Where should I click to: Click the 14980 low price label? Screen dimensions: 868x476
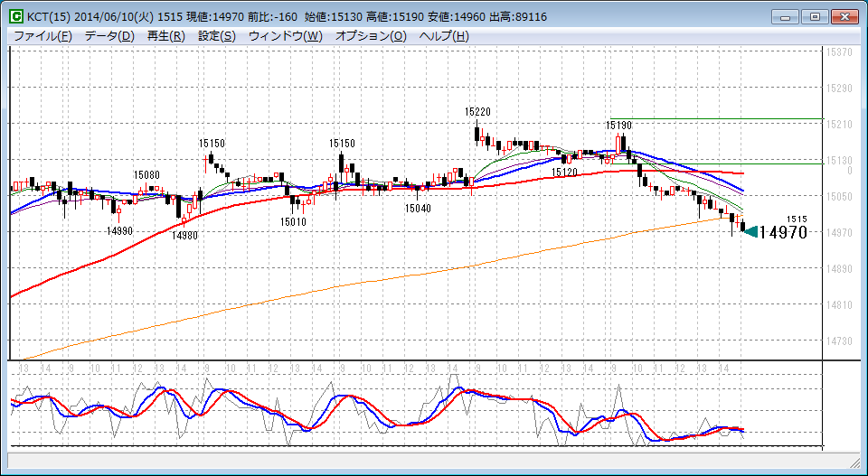(x=184, y=235)
